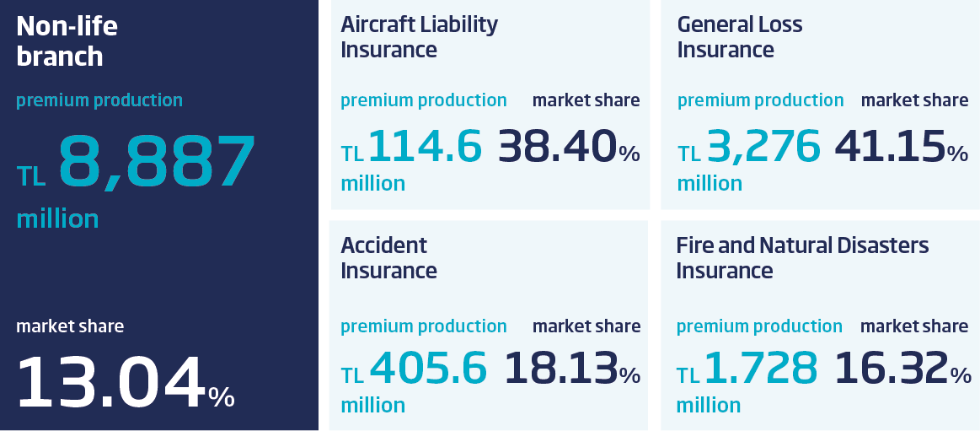Click the 13.04% market share value

125,381
